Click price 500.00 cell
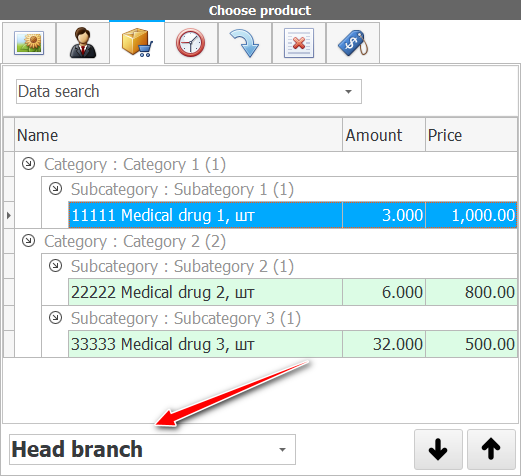This screenshot has width=521, height=476. pyautogui.click(x=471, y=344)
